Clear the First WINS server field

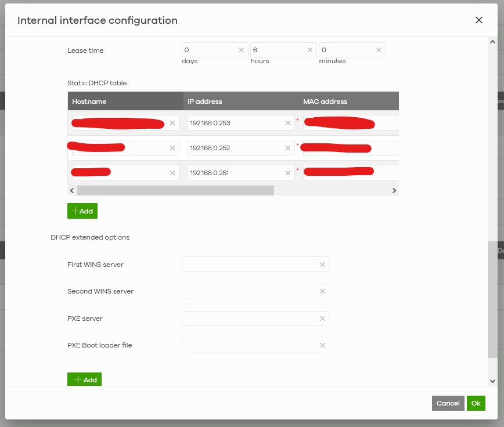point(322,265)
